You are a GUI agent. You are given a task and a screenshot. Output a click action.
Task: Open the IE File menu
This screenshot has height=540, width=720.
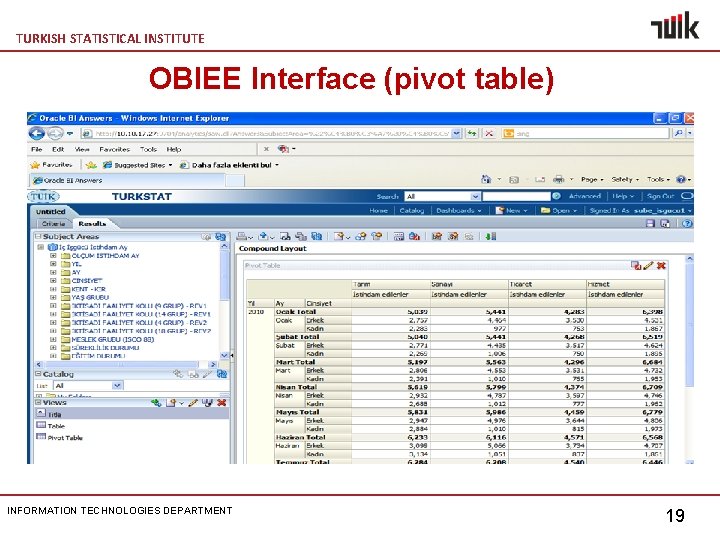[36, 149]
